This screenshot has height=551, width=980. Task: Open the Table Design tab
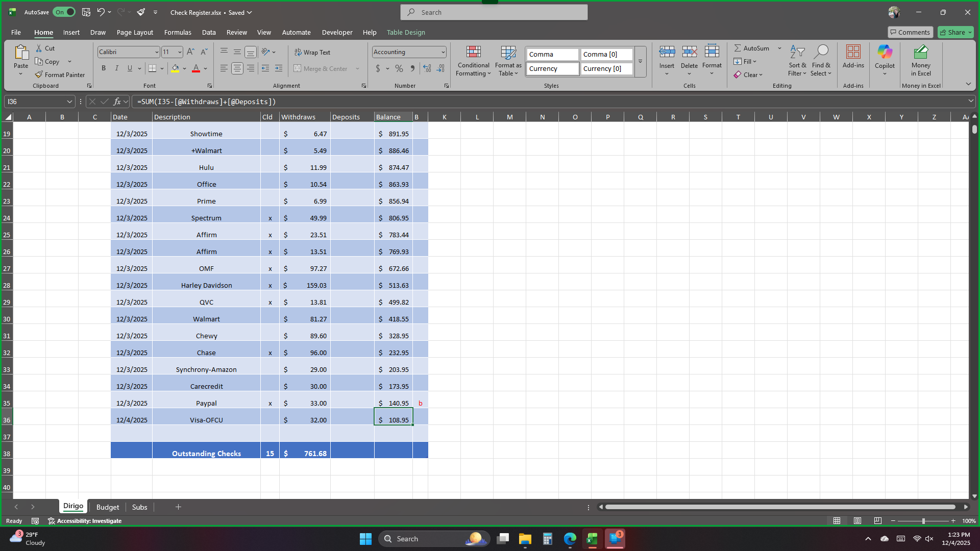406,32
